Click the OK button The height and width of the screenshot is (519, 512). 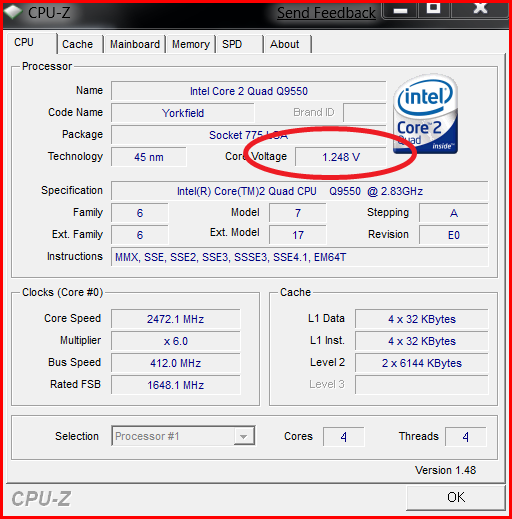pyautogui.click(x=456, y=497)
